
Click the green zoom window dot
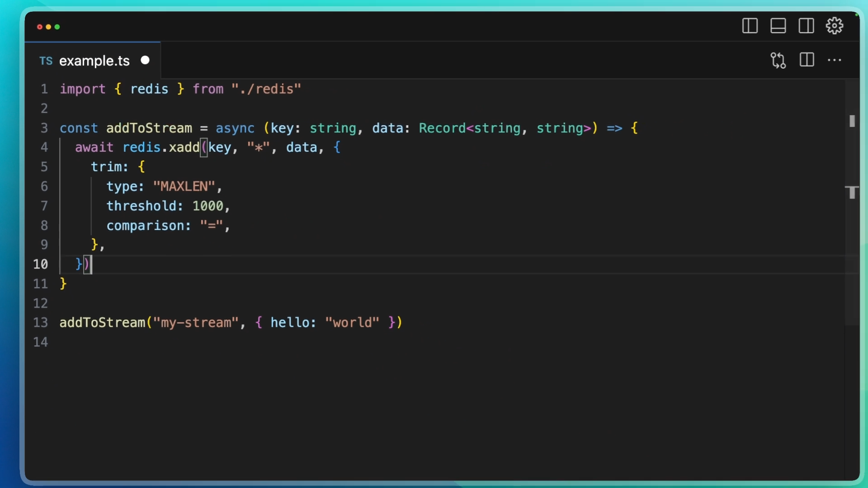click(x=57, y=27)
